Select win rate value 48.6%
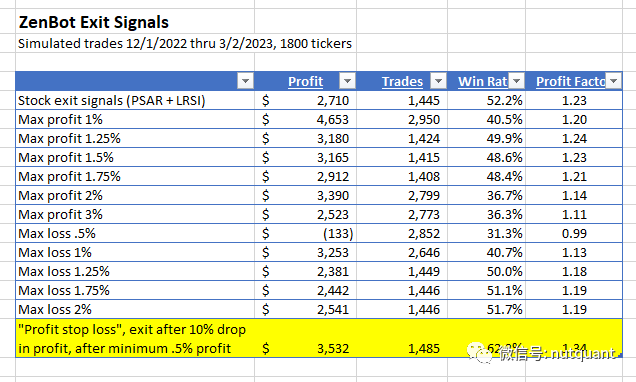 tap(505, 158)
